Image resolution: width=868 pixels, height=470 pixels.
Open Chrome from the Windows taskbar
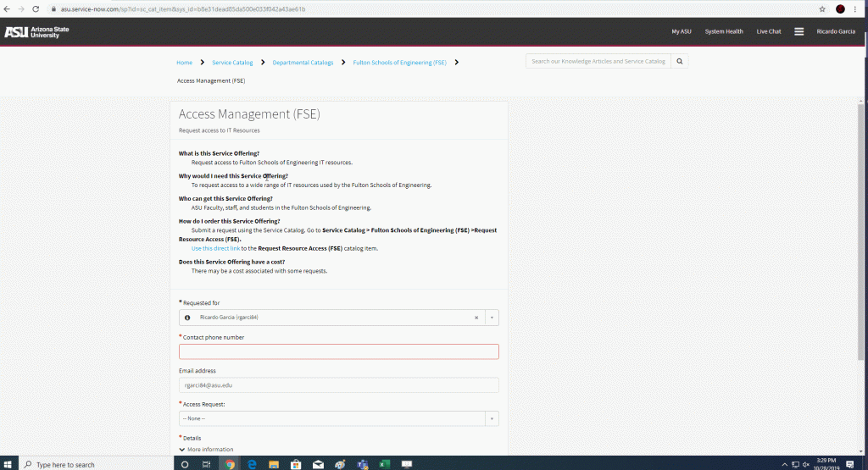[x=230, y=464]
